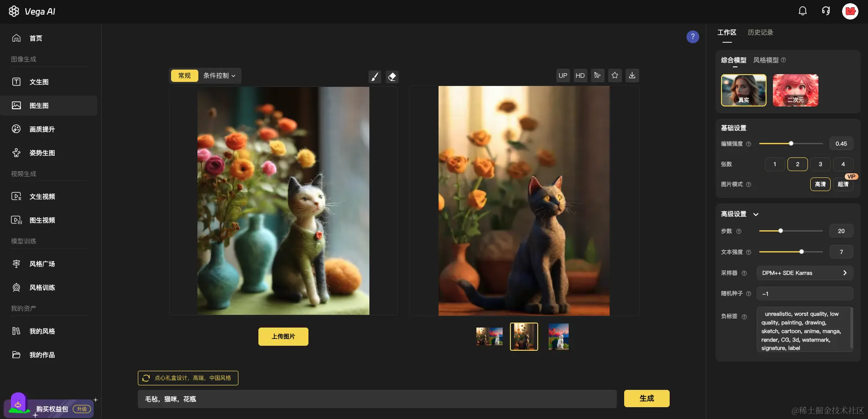Show help for 负标签
Screen dimensions: 868x419
[744, 317]
